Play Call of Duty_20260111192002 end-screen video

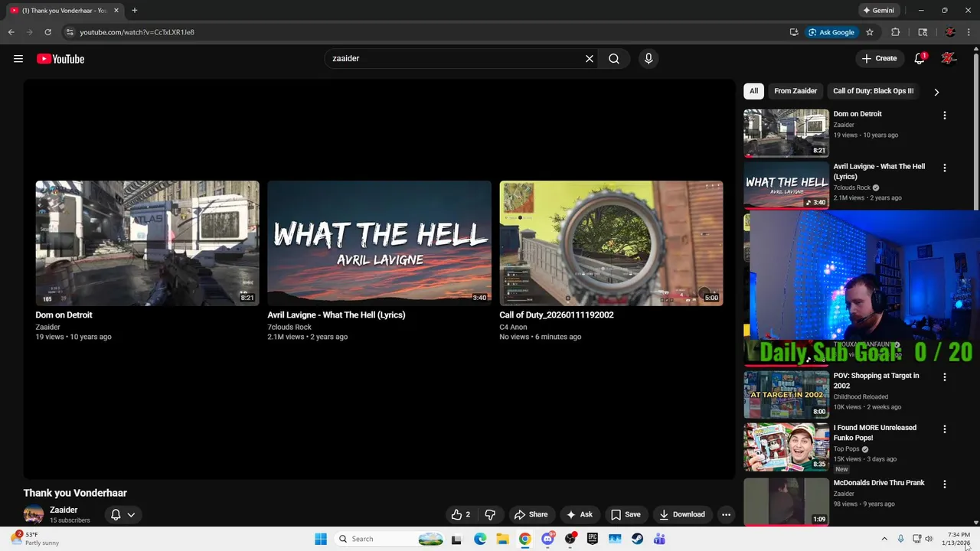pos(611,243)
